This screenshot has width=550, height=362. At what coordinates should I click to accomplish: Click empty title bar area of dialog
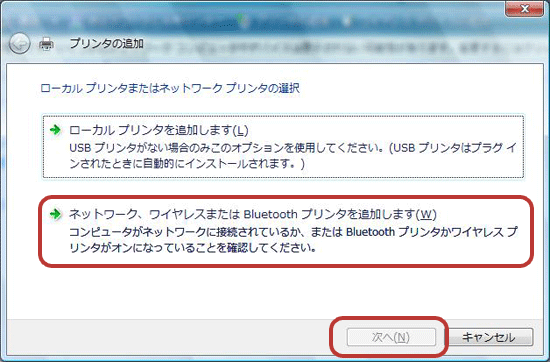click(316, 44)
